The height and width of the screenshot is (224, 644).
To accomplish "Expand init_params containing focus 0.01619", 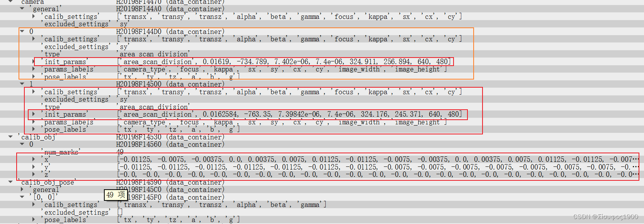I will [x=34, y=61].
